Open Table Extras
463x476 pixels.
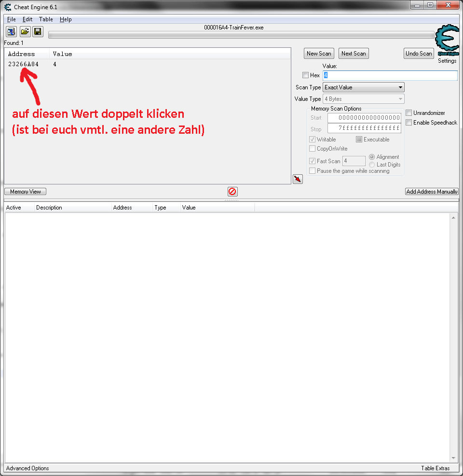(x=435, y=468)
